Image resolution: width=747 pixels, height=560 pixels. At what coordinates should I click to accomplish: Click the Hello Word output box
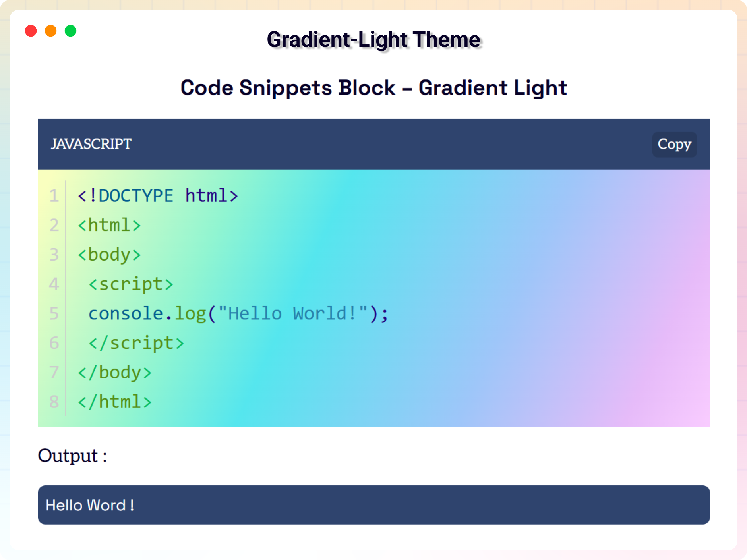click(373, 505)
